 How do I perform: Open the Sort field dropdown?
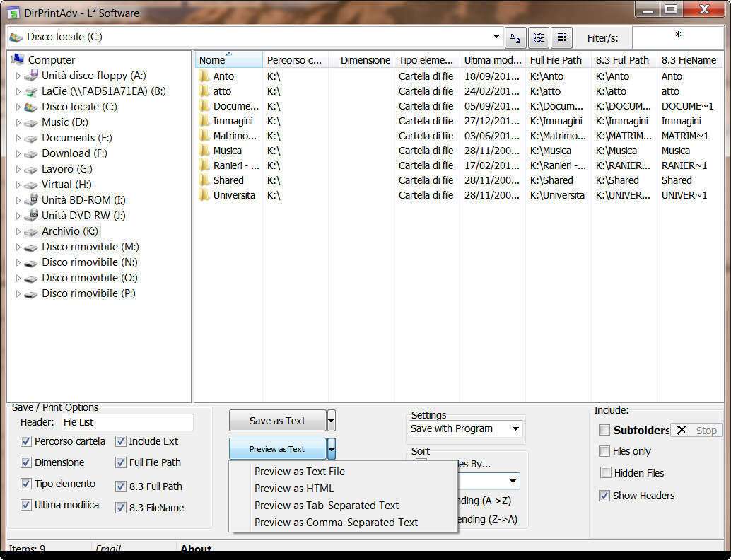pyautogui.click(x=513, y=481)
